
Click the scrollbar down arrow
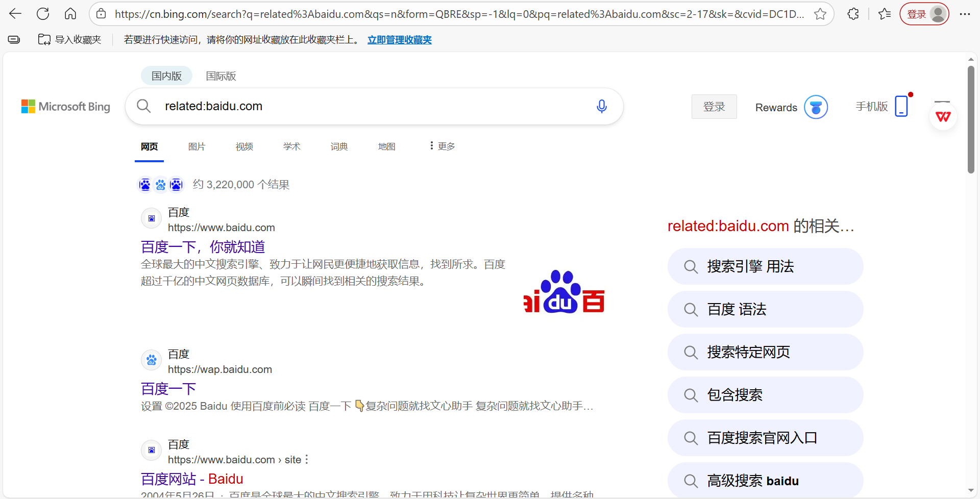(971, 491)
